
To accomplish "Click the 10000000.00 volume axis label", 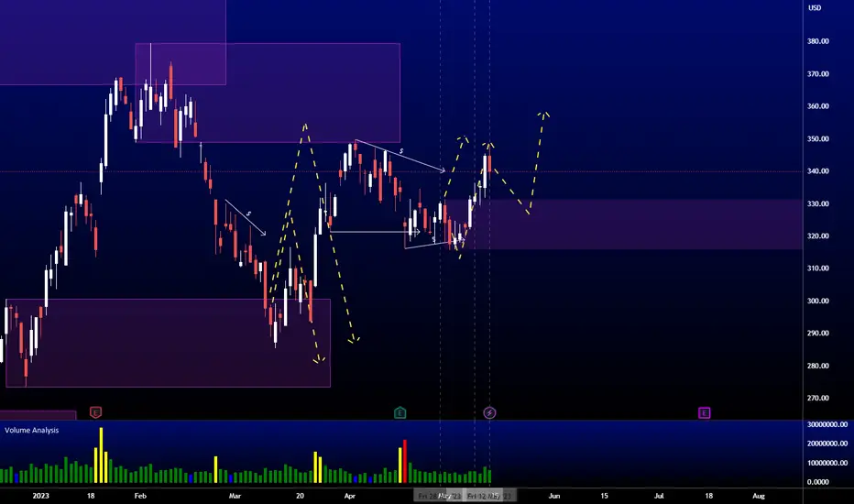I will pos(827,463).
